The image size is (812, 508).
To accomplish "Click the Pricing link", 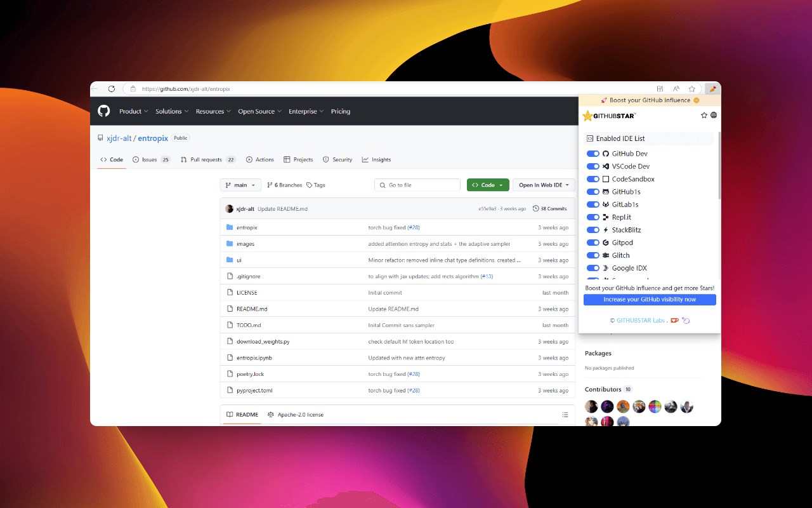I will [x=341, y=111].
